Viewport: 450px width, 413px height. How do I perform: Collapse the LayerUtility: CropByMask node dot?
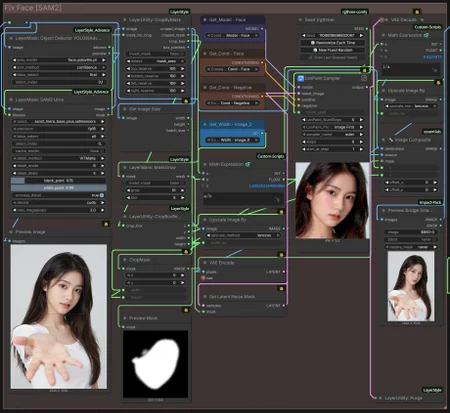pyautogui.click(x=125, y=20)
